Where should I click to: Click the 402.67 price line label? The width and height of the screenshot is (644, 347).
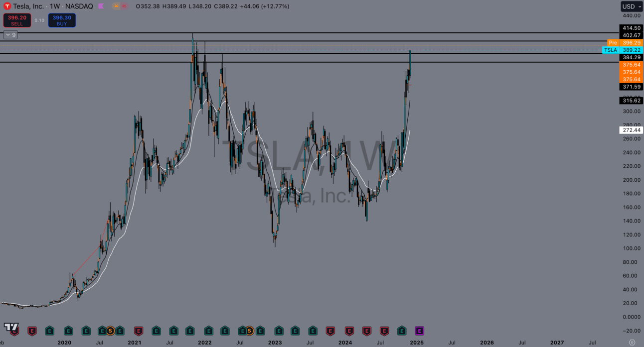pyautogui.click(x=631, y=35)
